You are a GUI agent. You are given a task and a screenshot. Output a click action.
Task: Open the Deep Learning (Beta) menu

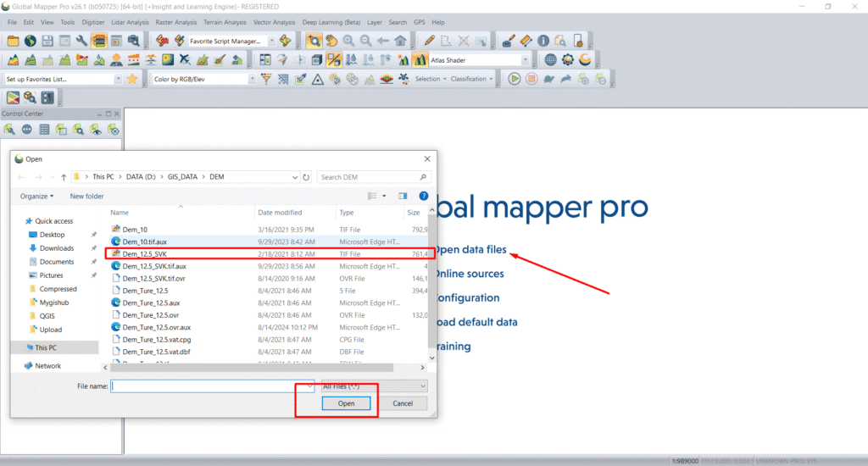(x=331, y=22)
